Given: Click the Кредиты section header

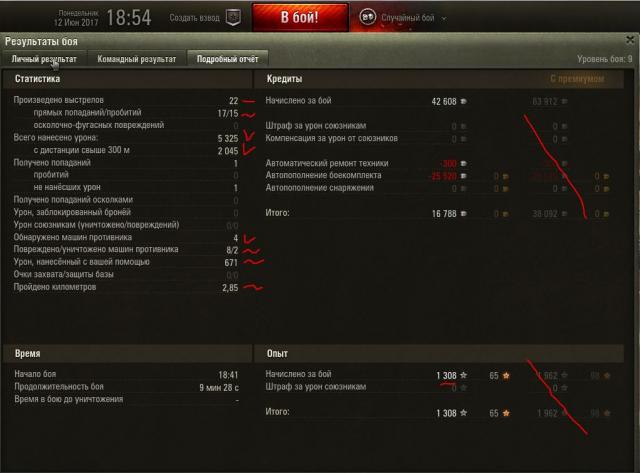Looking at the screenshot, I should tap(284, 79).
